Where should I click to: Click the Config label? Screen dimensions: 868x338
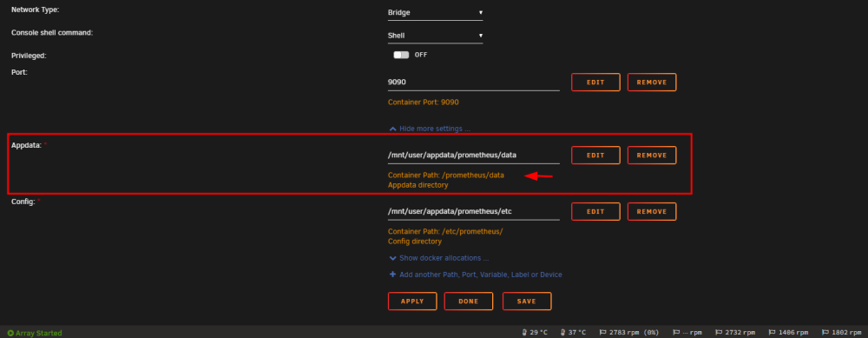23,202
